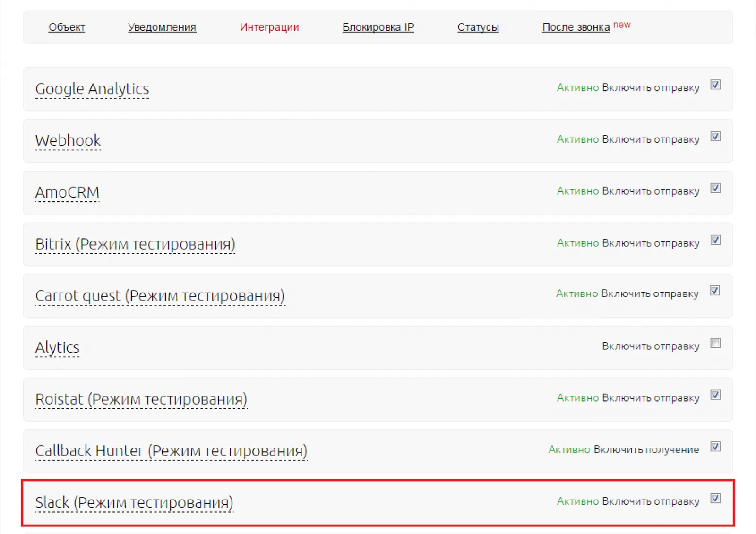
Task: Enable the Alytics sending checkbox
Action: point(715,343)
